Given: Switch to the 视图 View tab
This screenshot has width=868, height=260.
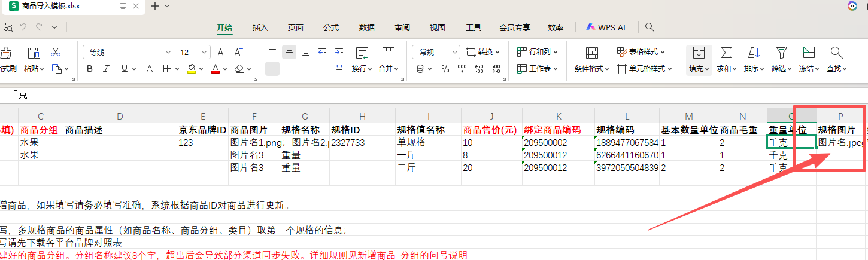Looking at the screenshot, I should [438, 27].
